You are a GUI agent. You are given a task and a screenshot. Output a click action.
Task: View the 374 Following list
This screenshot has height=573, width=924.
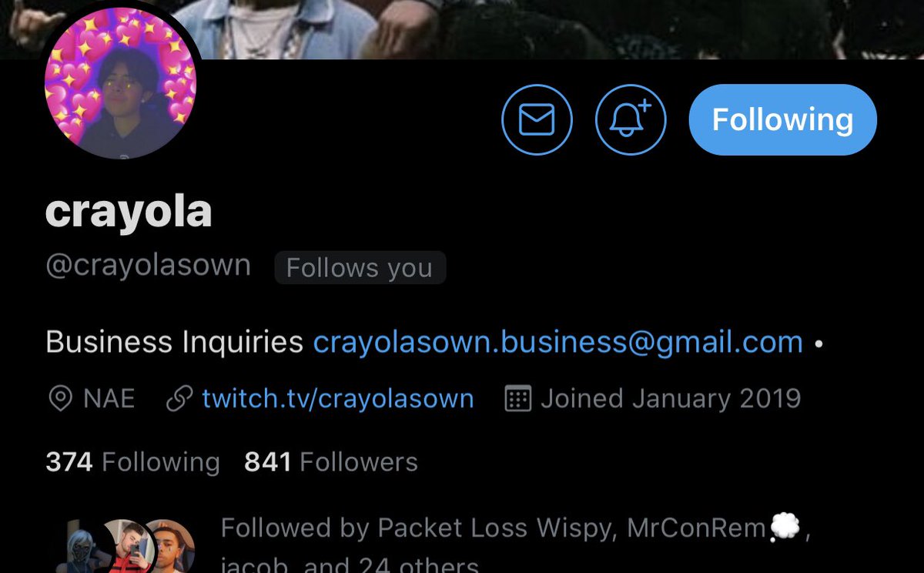coord(132,462)
